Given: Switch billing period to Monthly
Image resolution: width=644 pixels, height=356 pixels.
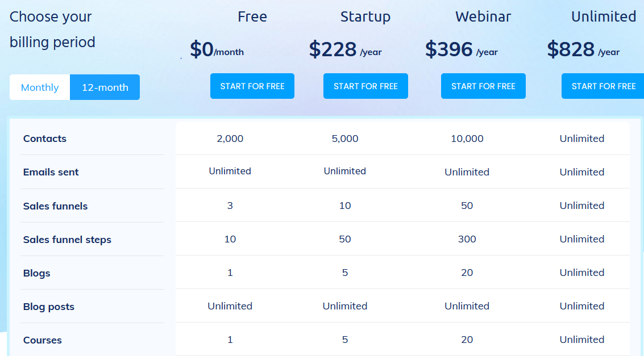Looking at the screenshot, I should pyautogui.click(x=39, y=87).
